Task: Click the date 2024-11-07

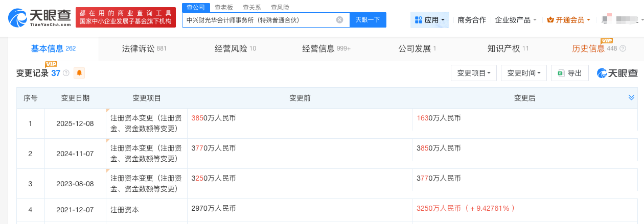Action: pos(75,154)
